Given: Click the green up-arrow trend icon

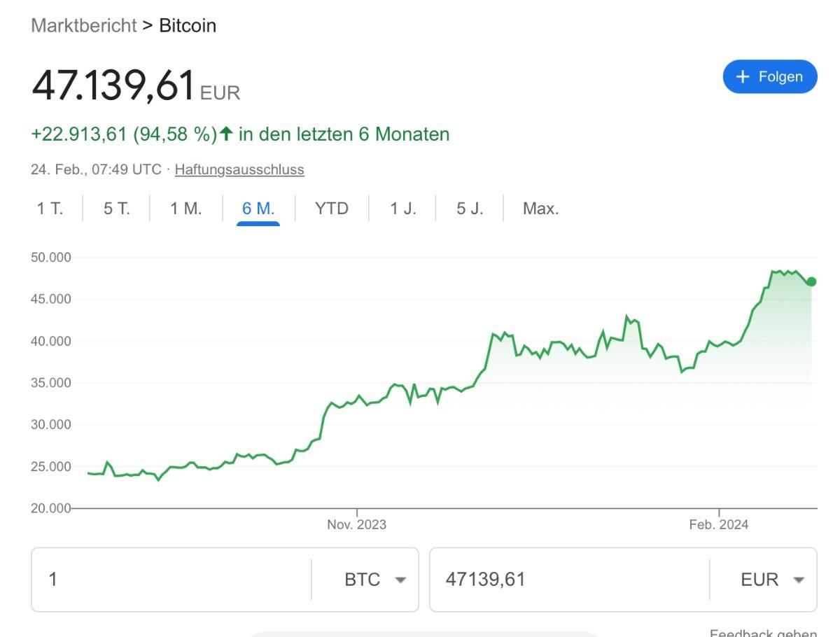Looking at the screenshot, I should pyautogui.click(x=225, y=134).
